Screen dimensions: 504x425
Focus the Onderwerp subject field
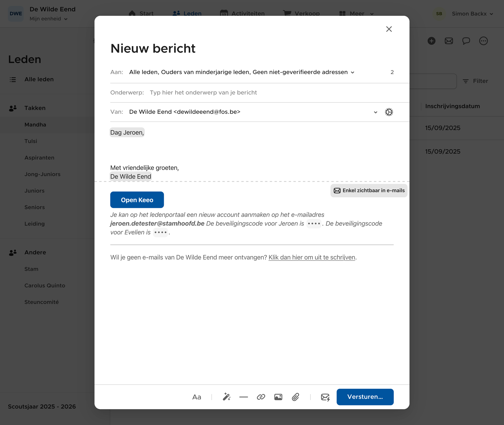[252, 93]
